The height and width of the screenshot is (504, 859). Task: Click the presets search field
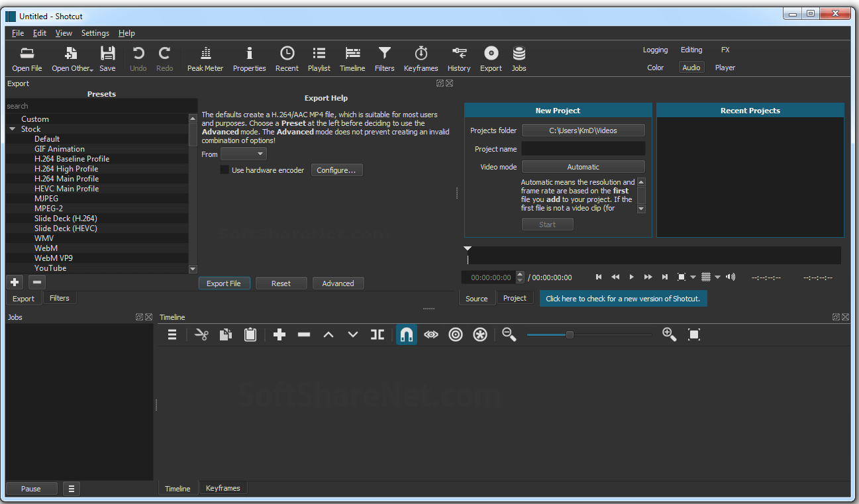point(101,106)
